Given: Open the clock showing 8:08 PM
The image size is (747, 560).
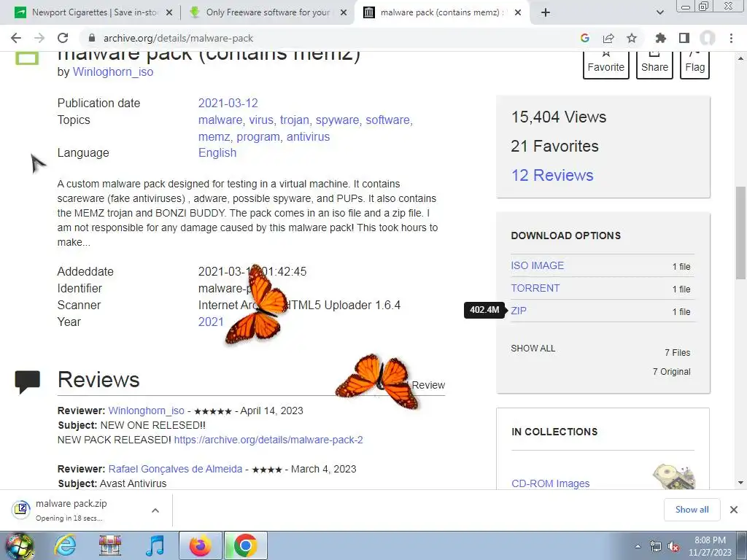Looking at the screenshot, I should (710, 546).
